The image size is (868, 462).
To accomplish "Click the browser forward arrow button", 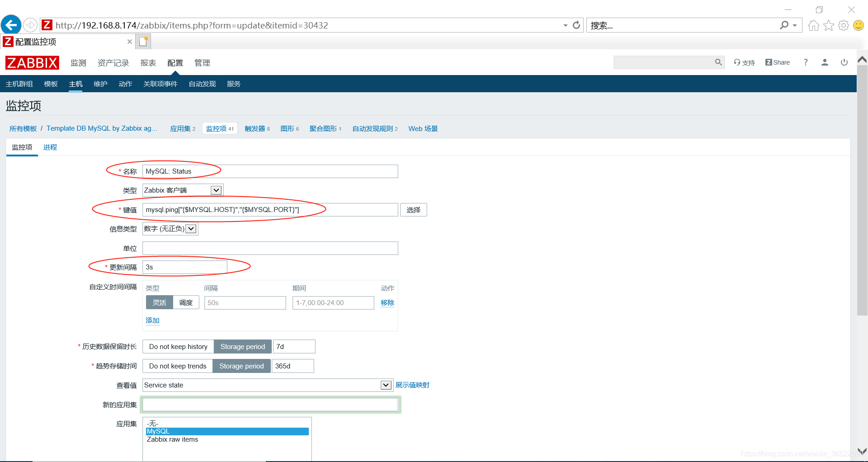I will [x=30, y=25].
